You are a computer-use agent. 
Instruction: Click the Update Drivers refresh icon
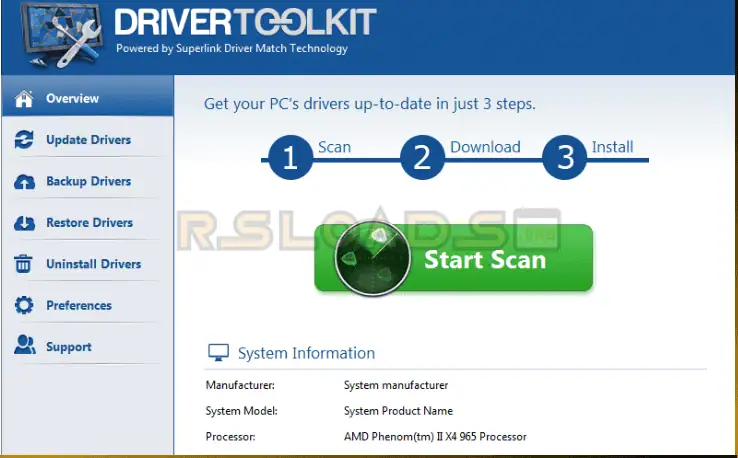click(24, 140)
